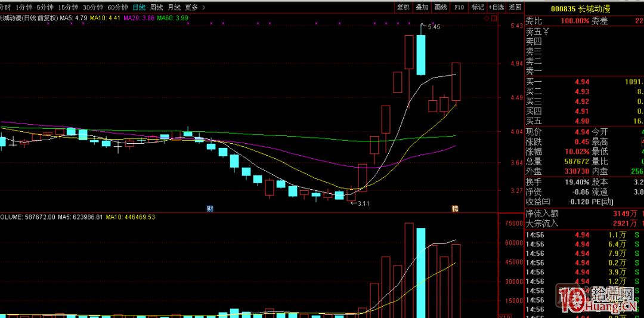
Task: Click the ¥ icon next to 卖五
Action: (x=545, y=32)
